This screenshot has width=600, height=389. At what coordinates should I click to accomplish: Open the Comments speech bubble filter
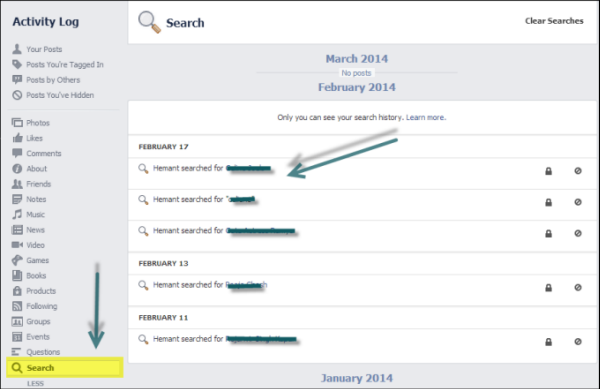[17, 153]
